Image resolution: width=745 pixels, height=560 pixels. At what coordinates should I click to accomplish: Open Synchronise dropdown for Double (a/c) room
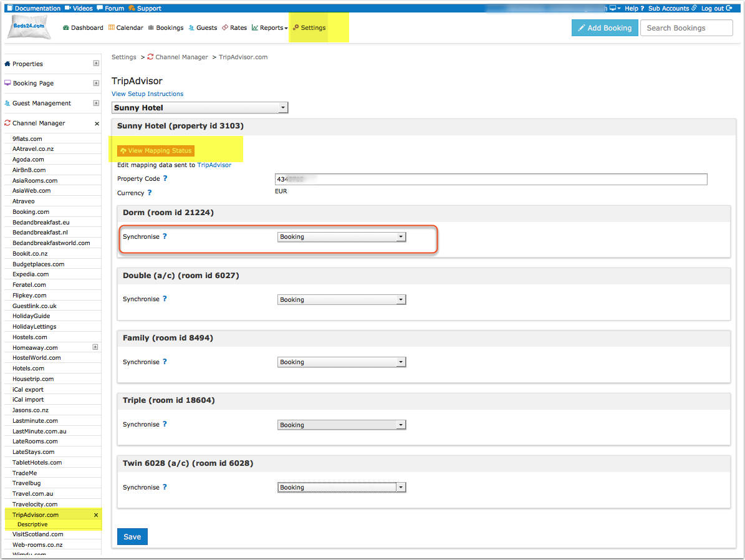342,299
